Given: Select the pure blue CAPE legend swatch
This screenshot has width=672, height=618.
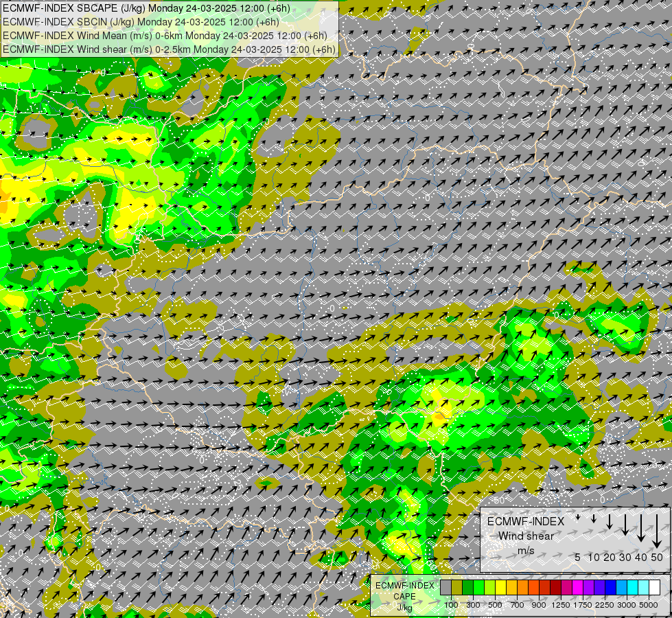Looking at the screenshot, I should click(x=611, y=588).
